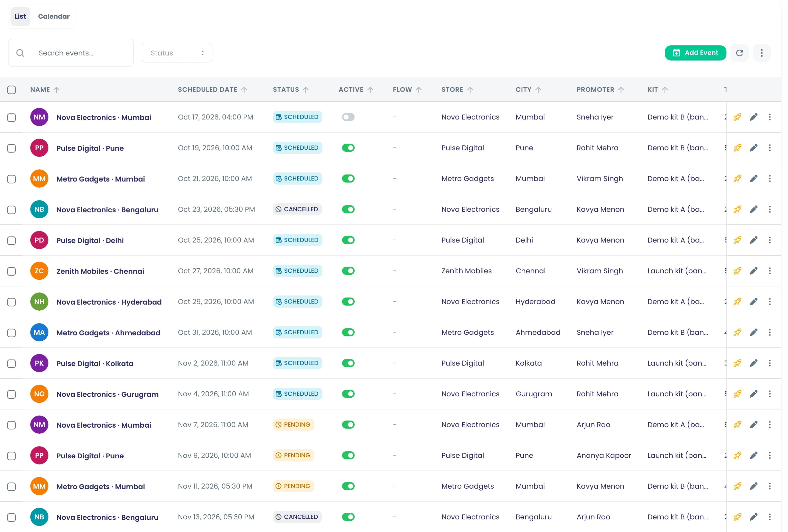The width and height of the screenshot is (788, 532).
Task: Sort by Promoter column header
Action: [600, 90]
